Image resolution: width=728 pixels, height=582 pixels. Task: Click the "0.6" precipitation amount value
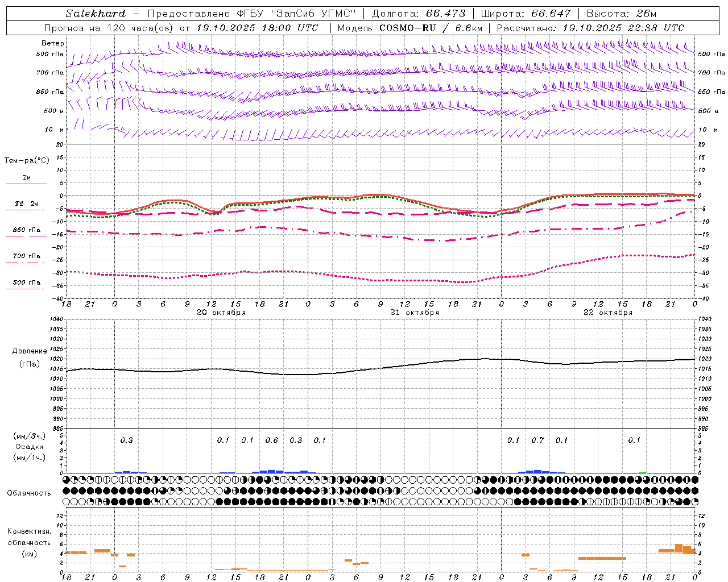[x=272, y=440]
